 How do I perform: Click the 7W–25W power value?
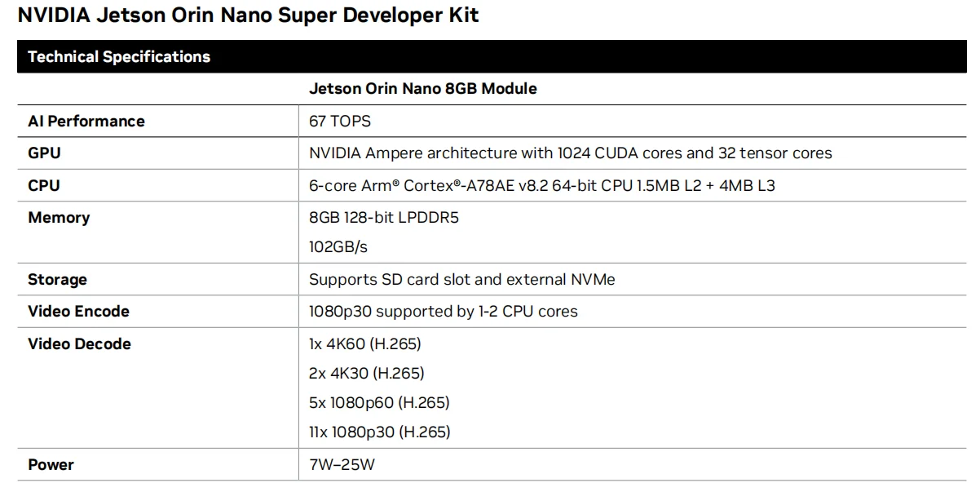[x=342, y=464]
